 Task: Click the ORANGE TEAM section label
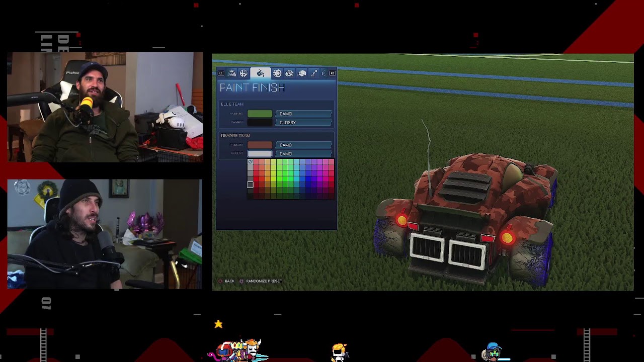tap(235, 135)
